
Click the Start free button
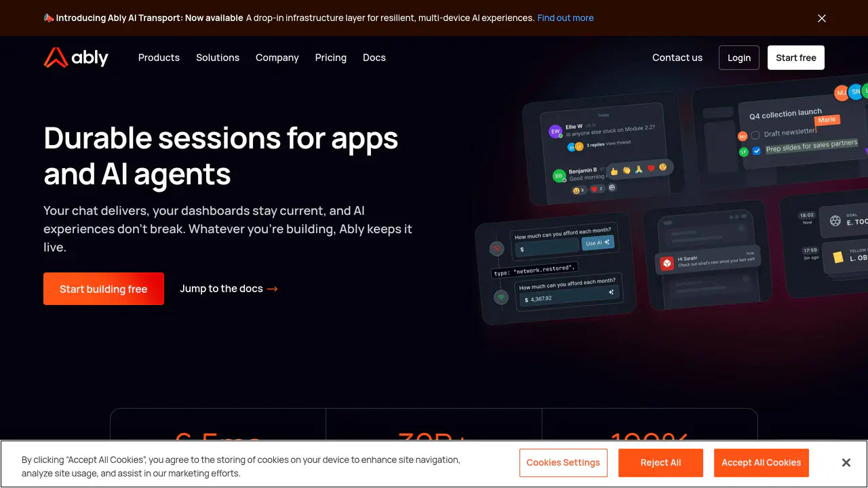click(x=796, y=58)
